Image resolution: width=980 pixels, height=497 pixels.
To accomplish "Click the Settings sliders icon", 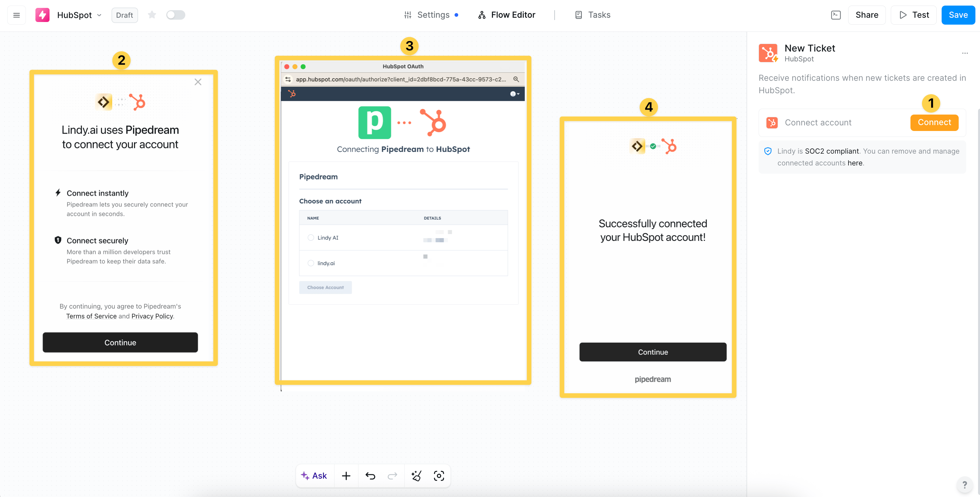I will [407, 15].
